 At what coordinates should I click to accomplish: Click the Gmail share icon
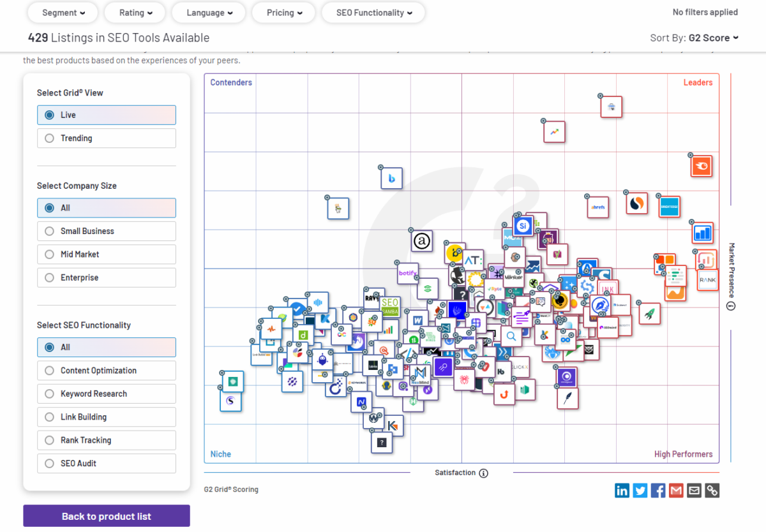676,490
